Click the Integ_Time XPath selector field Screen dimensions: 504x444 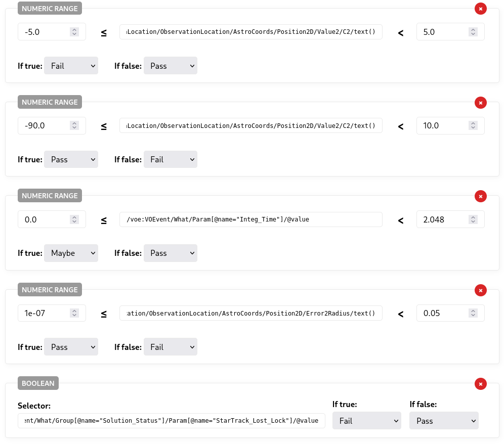click(250, 219)
